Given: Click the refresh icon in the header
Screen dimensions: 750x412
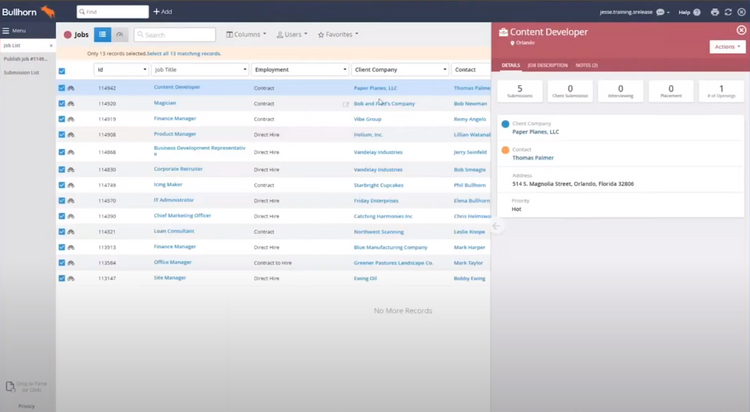Looking at the screenshot, I should pyautogui.click(x=728, y=12).
